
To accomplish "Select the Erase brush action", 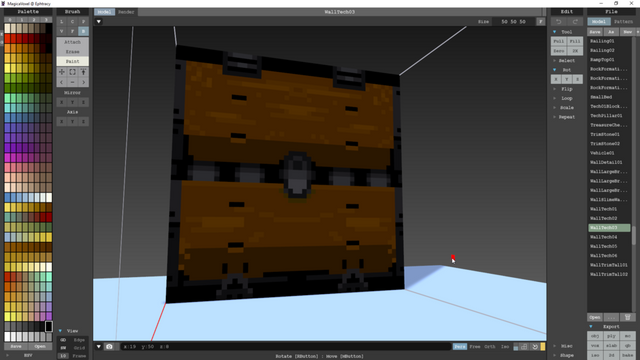I will click(73, 51).
